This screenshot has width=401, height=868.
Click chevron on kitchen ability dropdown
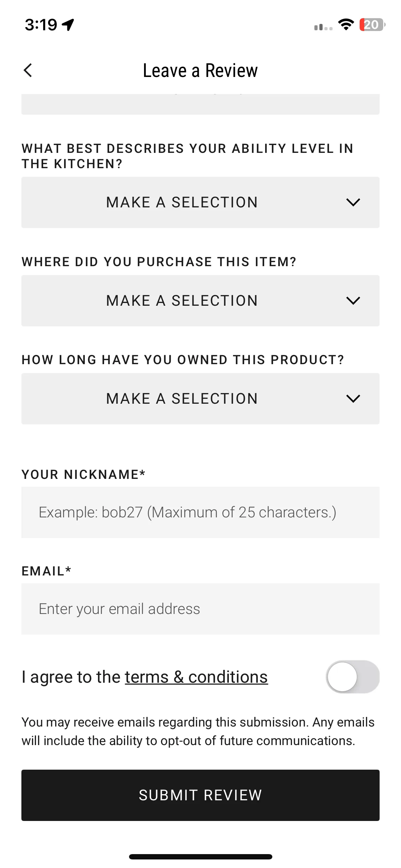pyautogui.click(x=353, y=202)
